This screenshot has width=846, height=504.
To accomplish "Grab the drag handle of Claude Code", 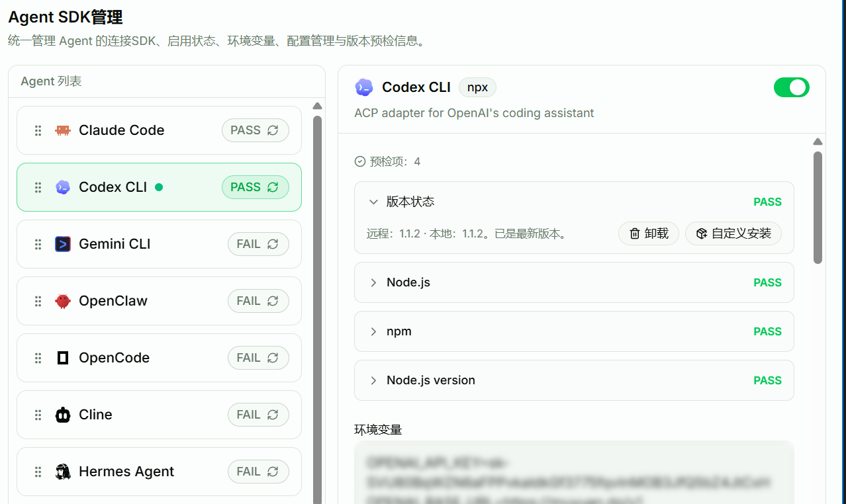I will coord(38,130).
